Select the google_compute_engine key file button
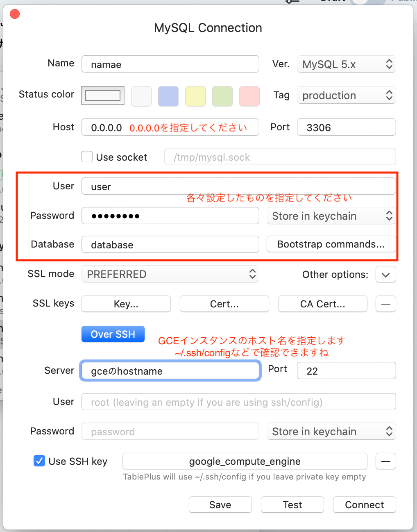 (245, 461)
